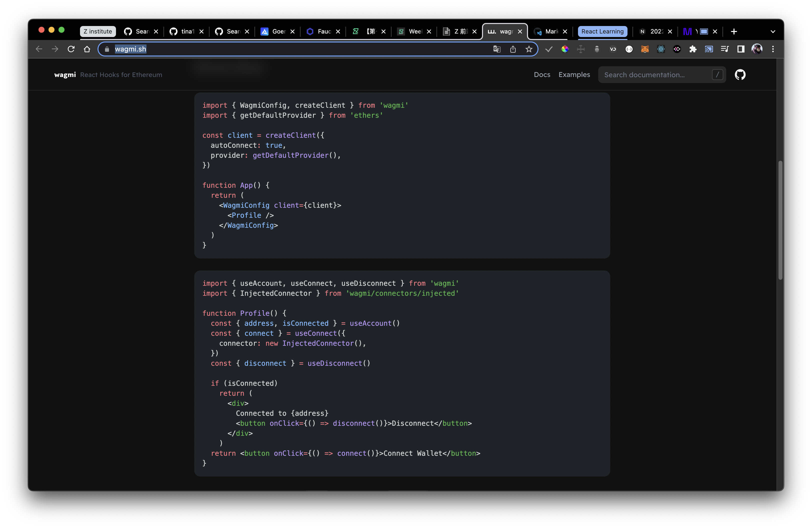
Task: Open the media controls playlist icon
Action: click(724, 49)
